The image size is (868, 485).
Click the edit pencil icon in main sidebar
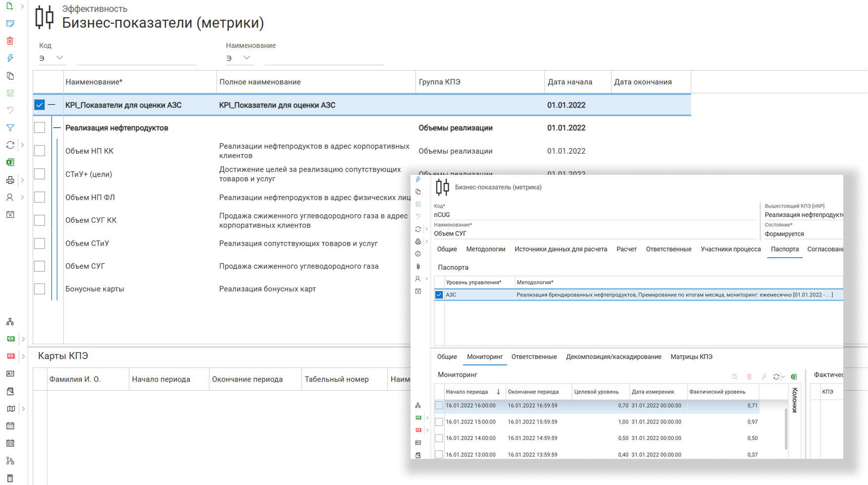pos(10,23)
